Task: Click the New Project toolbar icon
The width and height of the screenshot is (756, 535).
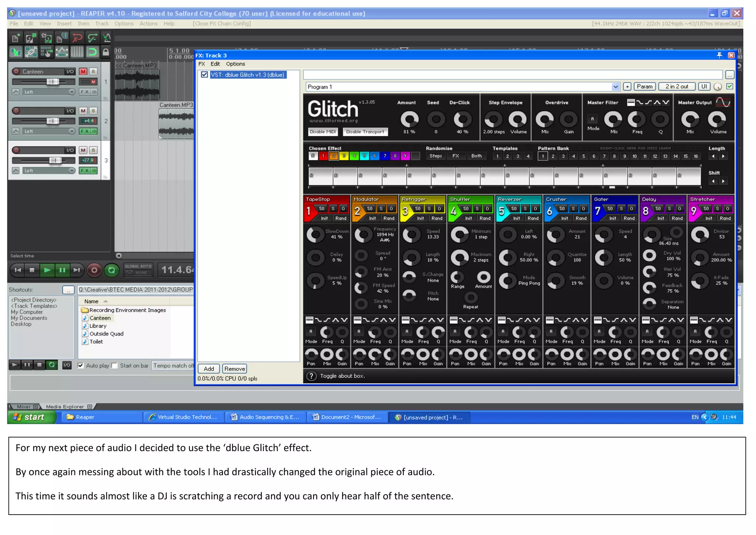Action: 16,38
